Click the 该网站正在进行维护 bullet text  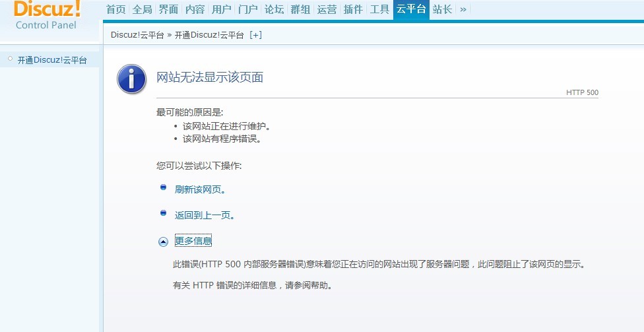227,126
